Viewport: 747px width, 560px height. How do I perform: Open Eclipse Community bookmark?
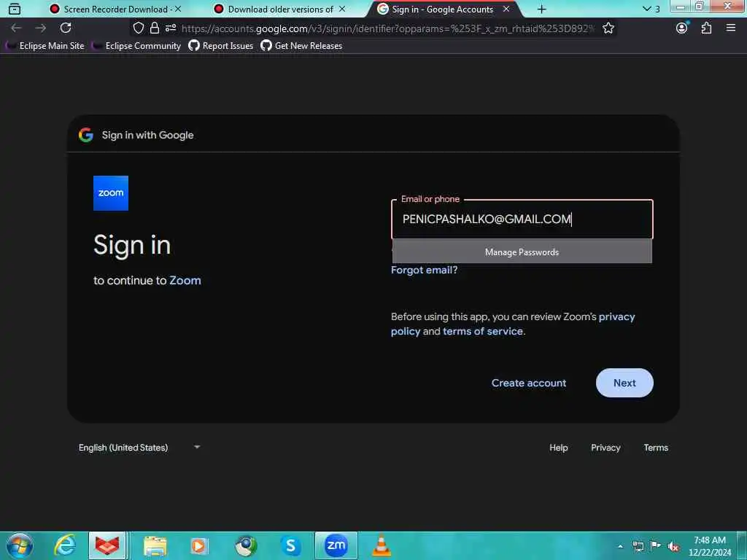click(136, 46)
